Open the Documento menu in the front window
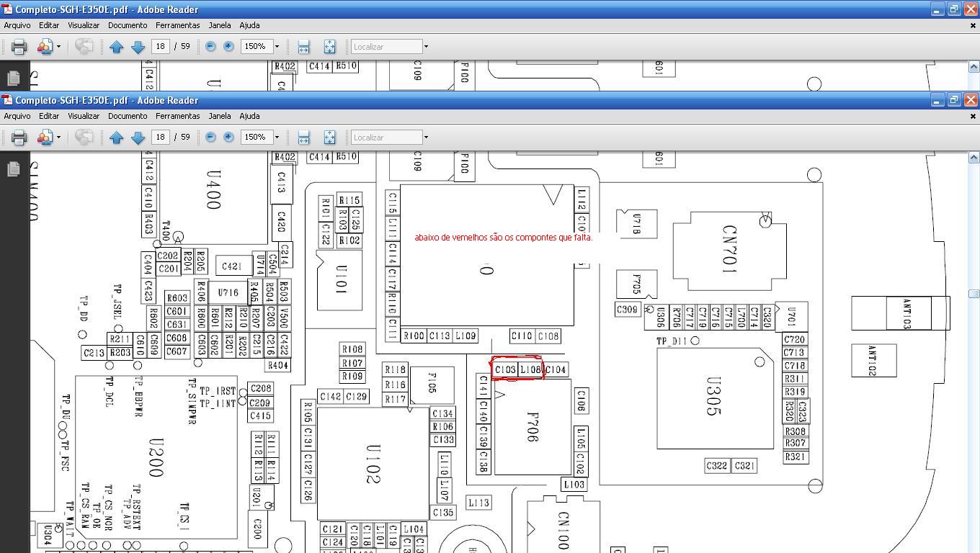 pos(128,116)
